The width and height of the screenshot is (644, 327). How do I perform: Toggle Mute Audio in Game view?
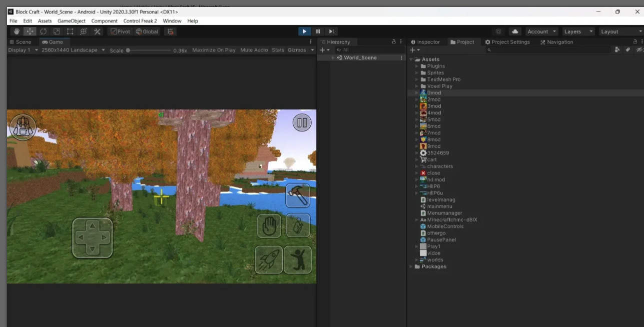point(254,50)
